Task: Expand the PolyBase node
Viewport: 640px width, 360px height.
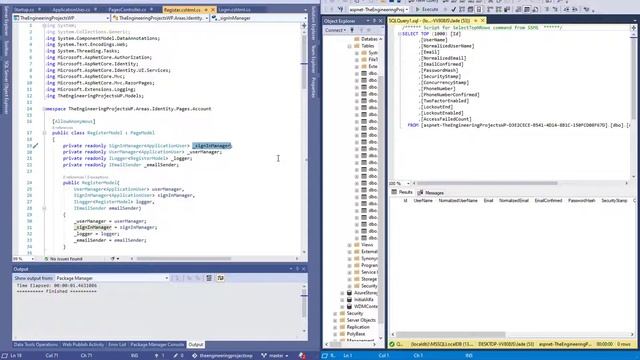Action: point(335,334)
